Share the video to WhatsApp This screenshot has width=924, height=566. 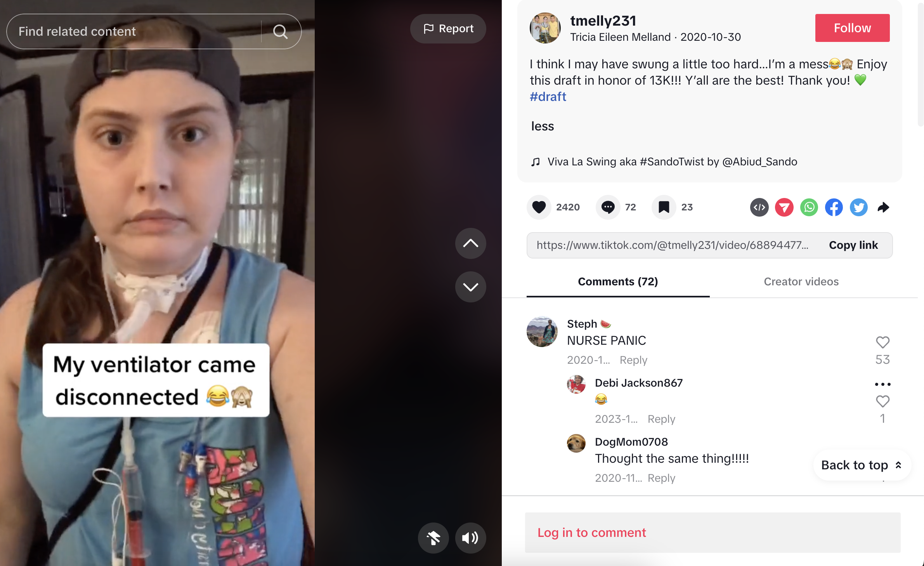(x=809, y=207)
